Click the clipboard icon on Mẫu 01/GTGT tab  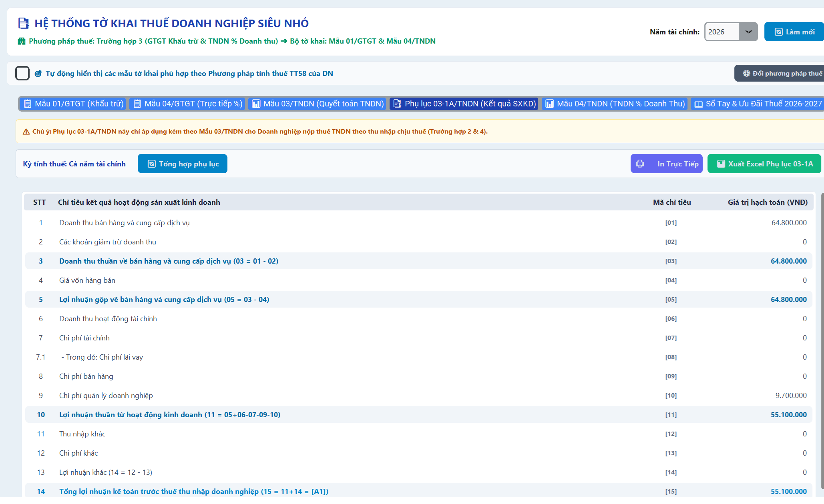[x=28, y=104]
